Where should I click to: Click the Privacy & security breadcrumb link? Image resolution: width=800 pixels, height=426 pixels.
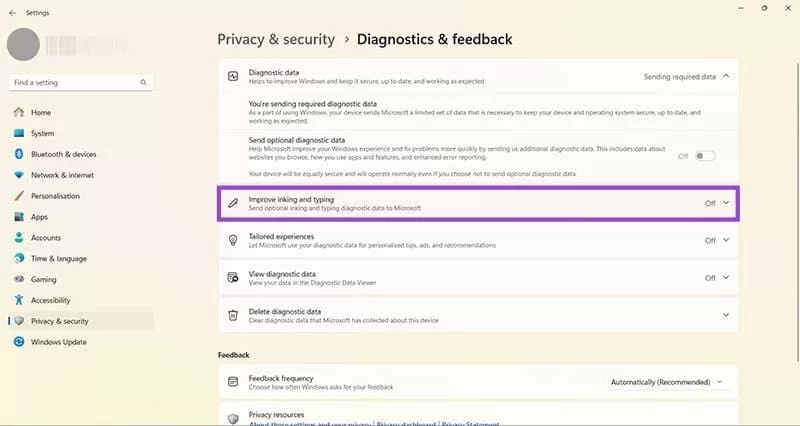click(276, 39)
